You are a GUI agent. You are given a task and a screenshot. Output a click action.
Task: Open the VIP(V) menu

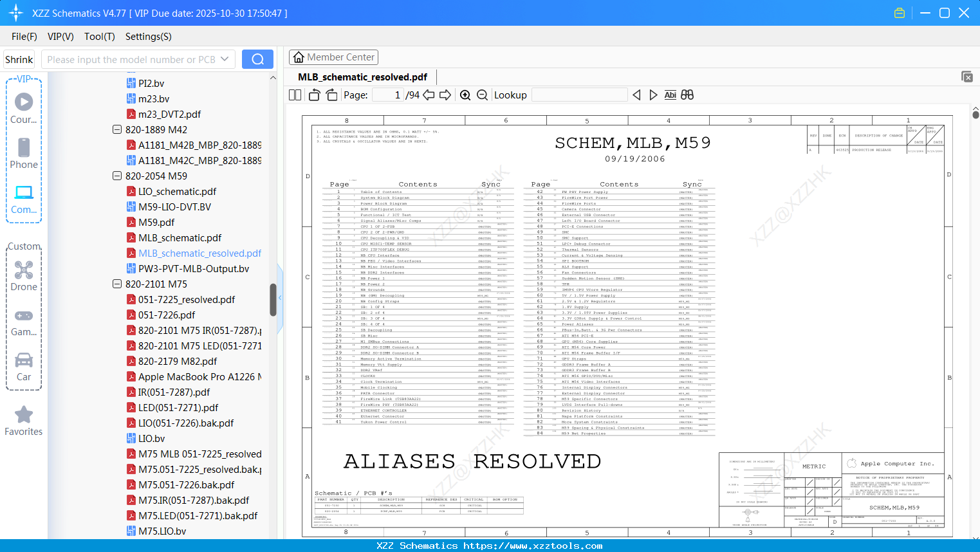click(x=60, y=37)
